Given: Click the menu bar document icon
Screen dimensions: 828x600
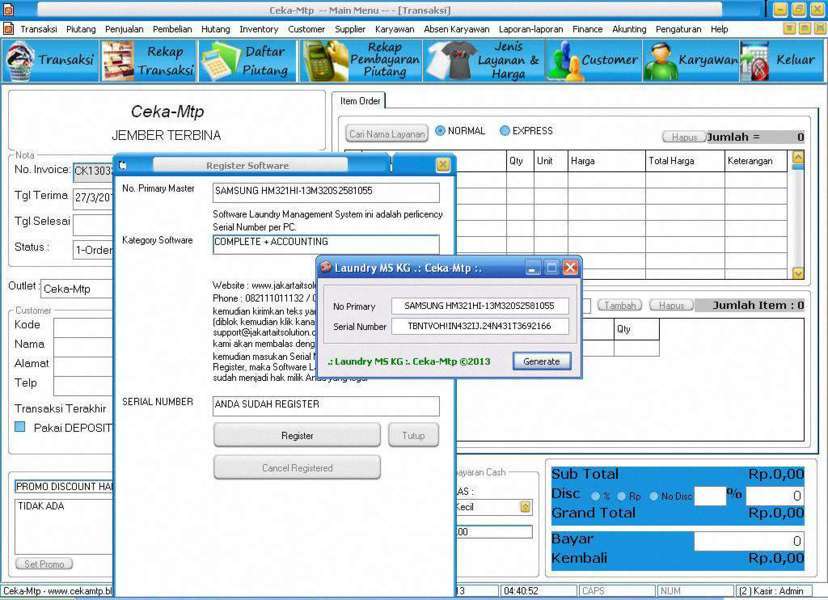Looking at the screenshot, I should [x=8, y=29].
